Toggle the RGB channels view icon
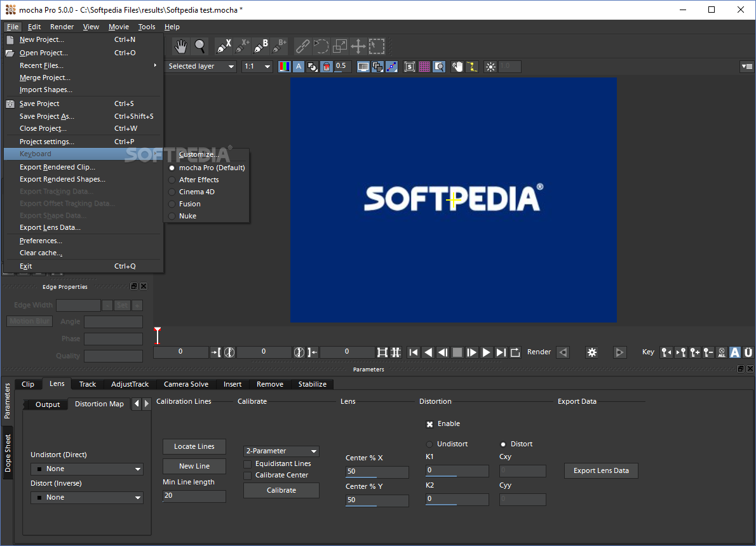The width and height of the screenshot is (756, 546). pos(285,67)
